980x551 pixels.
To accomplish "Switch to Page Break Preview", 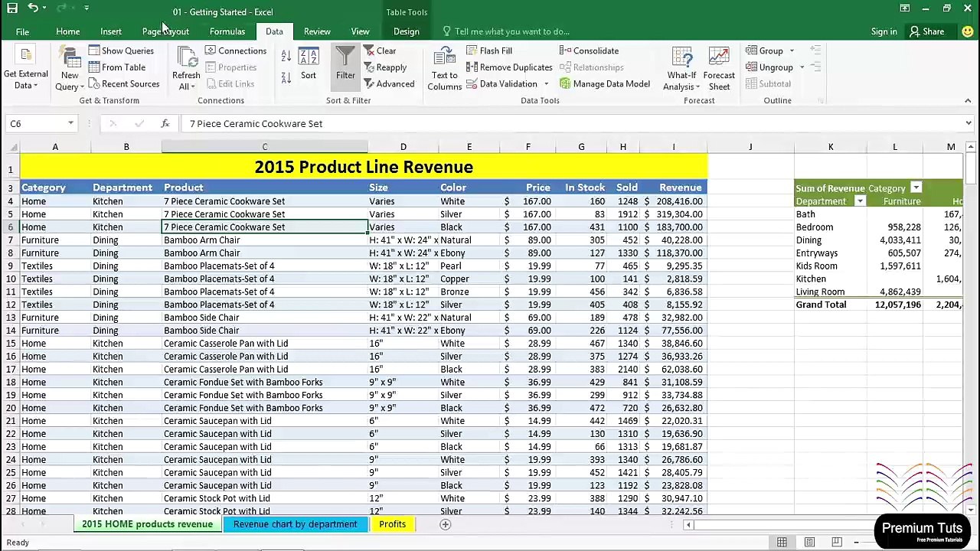I will click(x=837, y=542).
